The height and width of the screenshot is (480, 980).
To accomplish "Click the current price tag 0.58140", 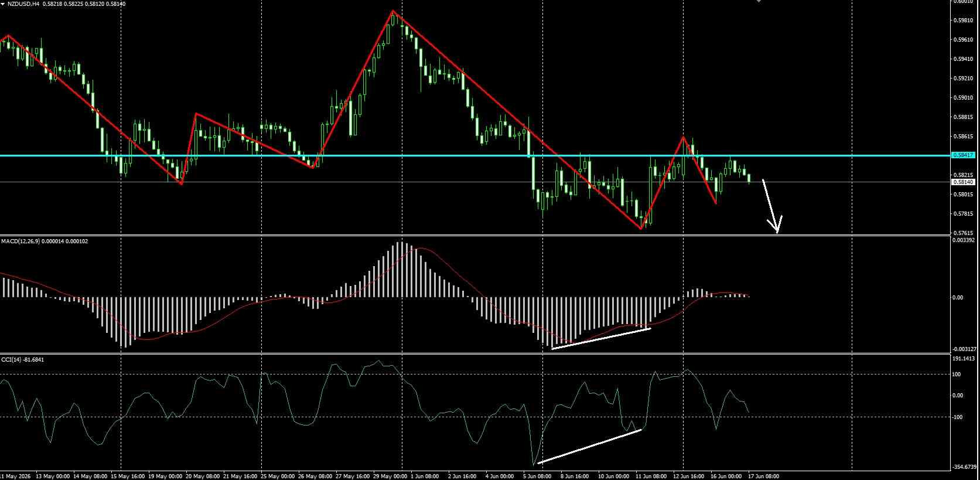I will click(964, 182).
